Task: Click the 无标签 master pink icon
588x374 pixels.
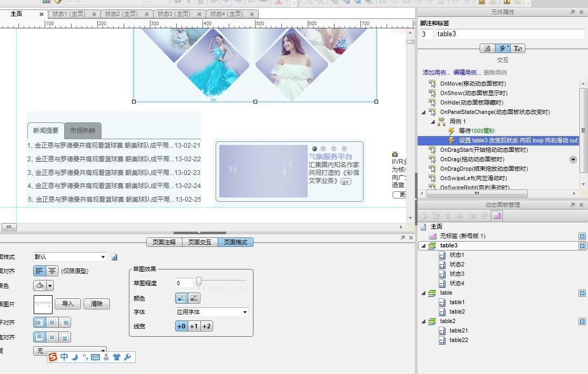Action: pos(433,236)
